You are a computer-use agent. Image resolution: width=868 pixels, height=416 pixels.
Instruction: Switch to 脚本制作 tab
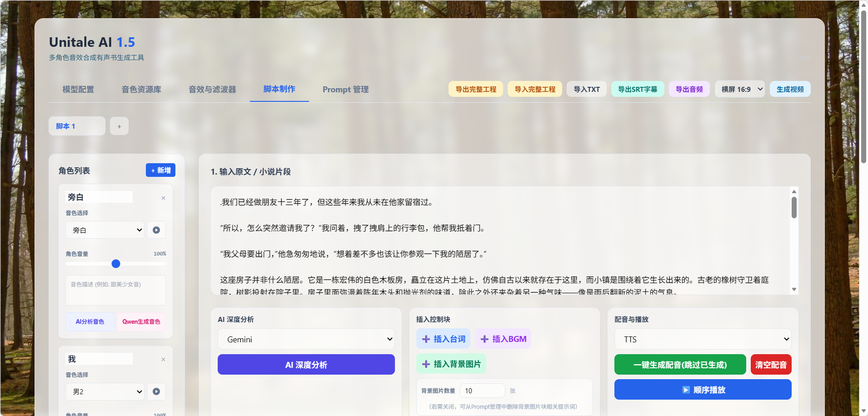click(x=279, y=89)
